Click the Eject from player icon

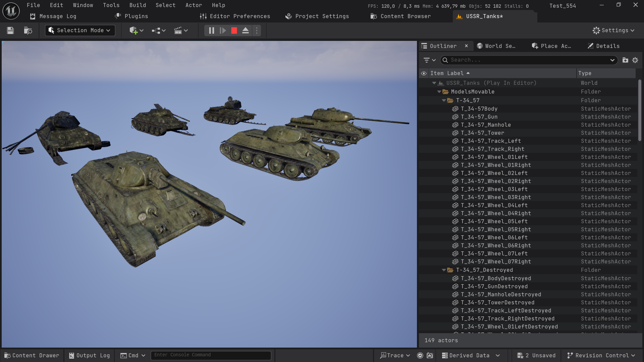(246, 31)
